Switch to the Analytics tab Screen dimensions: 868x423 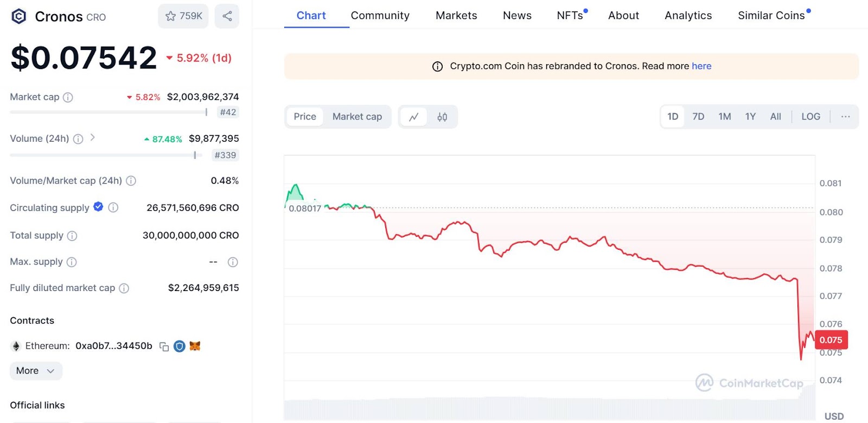[688, 16]
